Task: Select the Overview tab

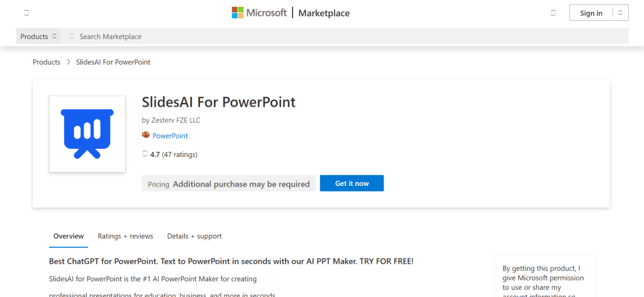Action: tap(69, 236)
